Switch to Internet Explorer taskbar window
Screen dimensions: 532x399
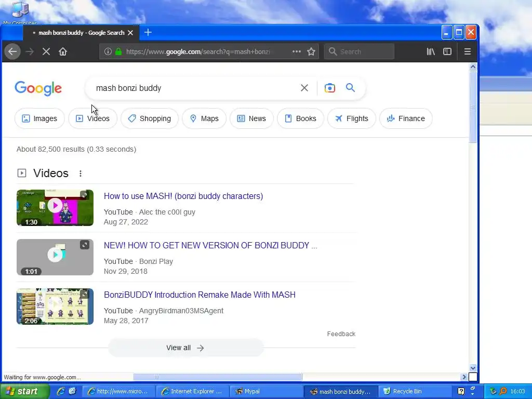[x=192, y=391]
